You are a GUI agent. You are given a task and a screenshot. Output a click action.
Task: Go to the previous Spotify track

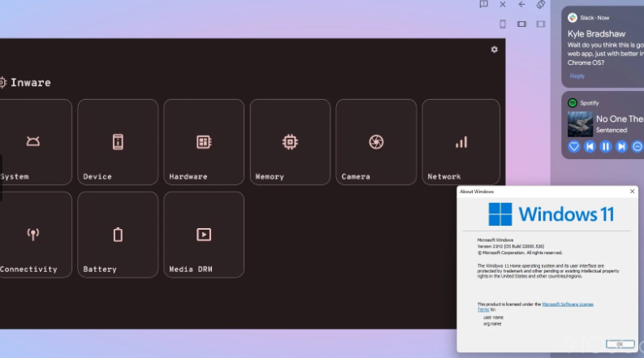coord(590,147)
